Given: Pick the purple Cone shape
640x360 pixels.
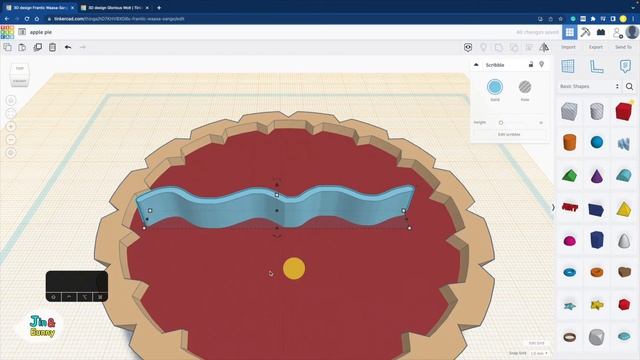Looking at the screenshot, I should (597, 176).
